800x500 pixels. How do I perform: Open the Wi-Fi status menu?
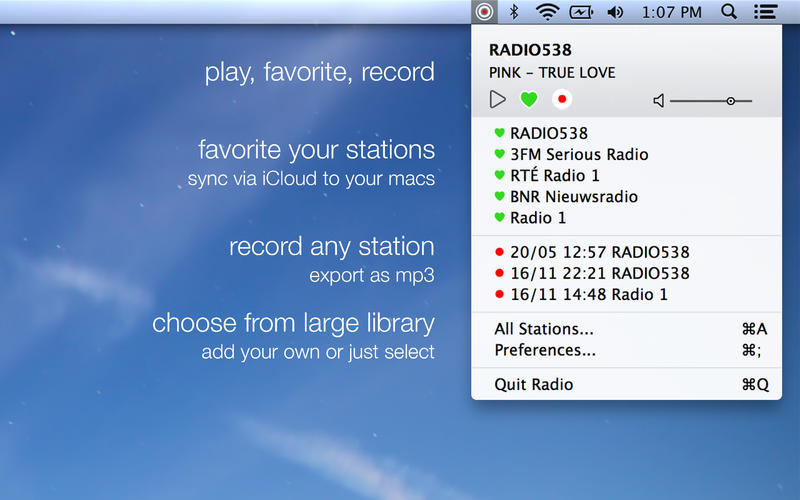coord(546,12)
